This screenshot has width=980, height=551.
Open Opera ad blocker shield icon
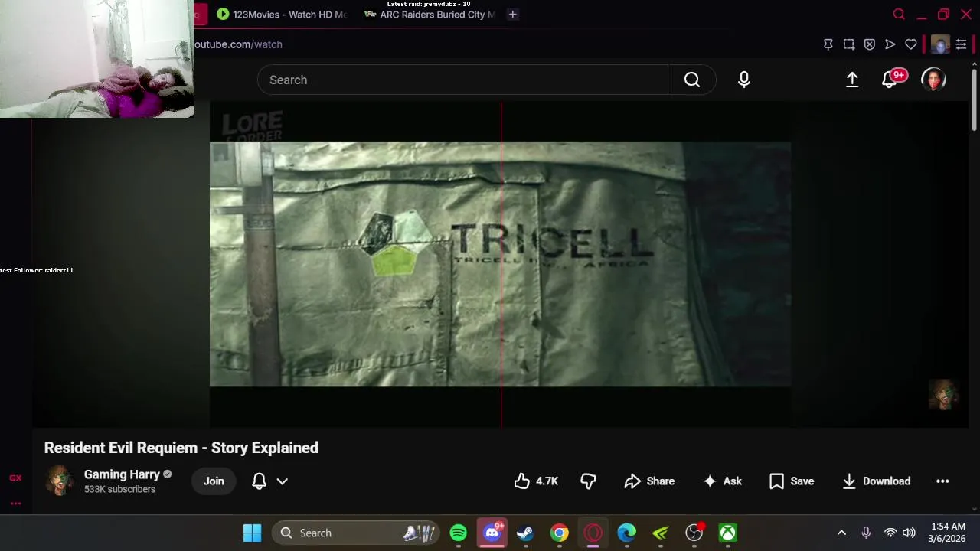(x=870, y=44)
